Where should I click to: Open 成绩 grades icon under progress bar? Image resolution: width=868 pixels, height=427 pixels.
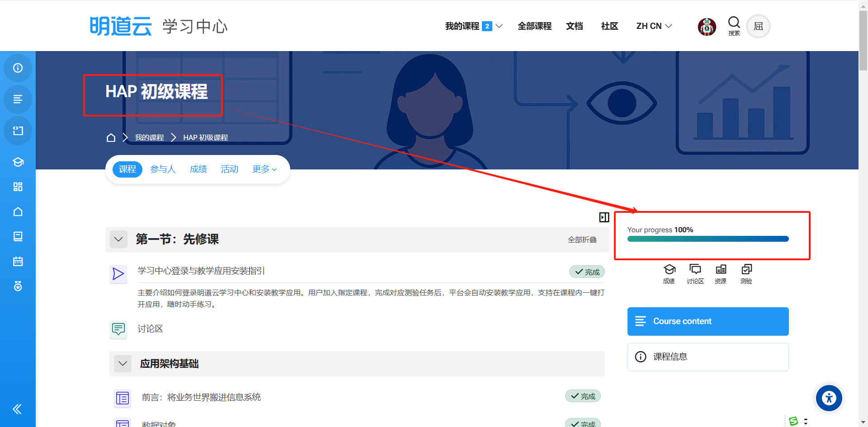[x=669, y=274]
